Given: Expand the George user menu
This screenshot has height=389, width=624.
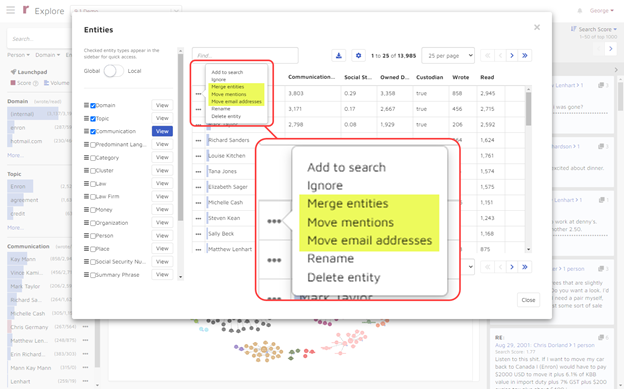Looking at the screenshot, I should point(601,11).
